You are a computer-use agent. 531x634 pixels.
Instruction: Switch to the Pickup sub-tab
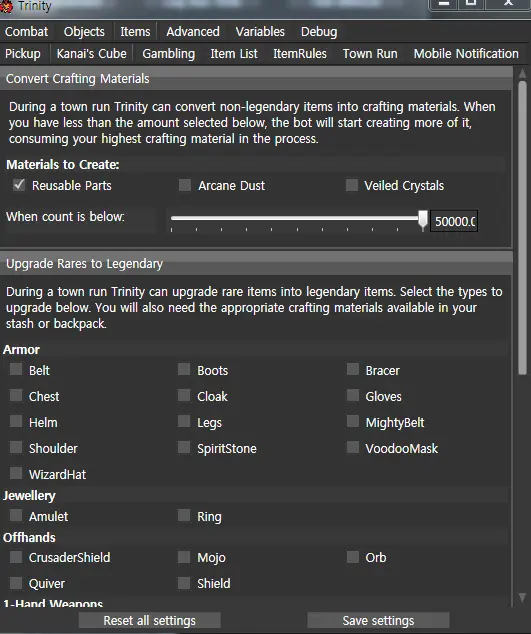tap(23, 54)
